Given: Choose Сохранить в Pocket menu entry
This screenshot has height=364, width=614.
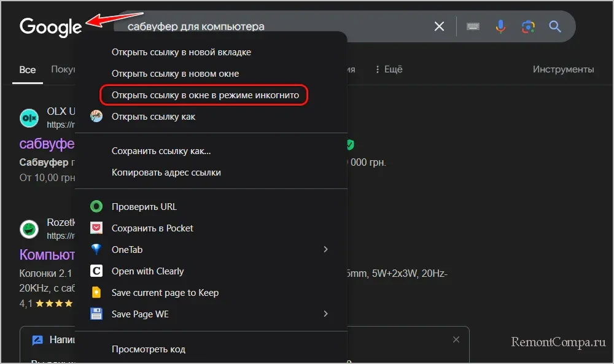Looking at the screenshot, I should pyautogui.click(x=152, y=228).
